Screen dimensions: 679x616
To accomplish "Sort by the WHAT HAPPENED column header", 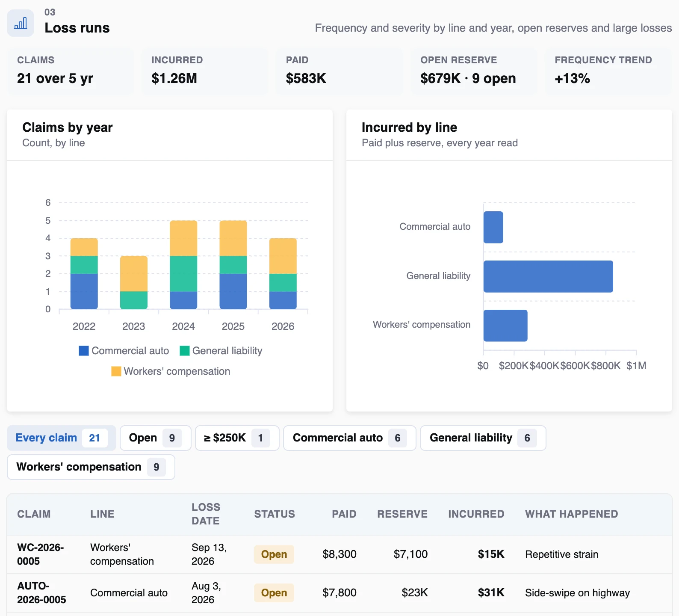I will click(x=572, y=514).
